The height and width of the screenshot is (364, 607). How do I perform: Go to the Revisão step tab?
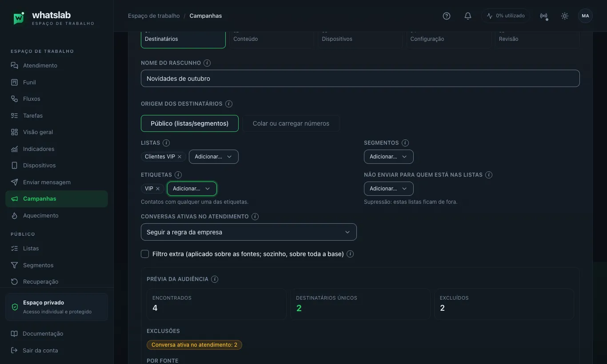point(537,39)
